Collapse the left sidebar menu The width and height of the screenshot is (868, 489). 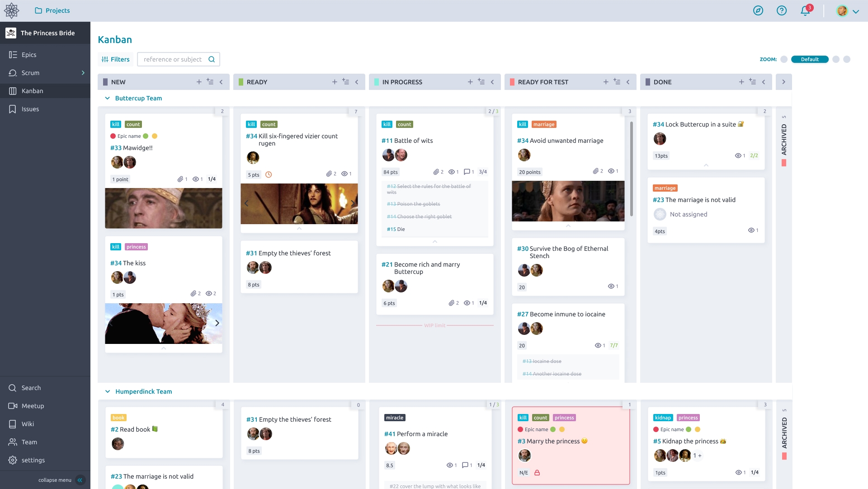pyautogui.click(x=80, y=480)
